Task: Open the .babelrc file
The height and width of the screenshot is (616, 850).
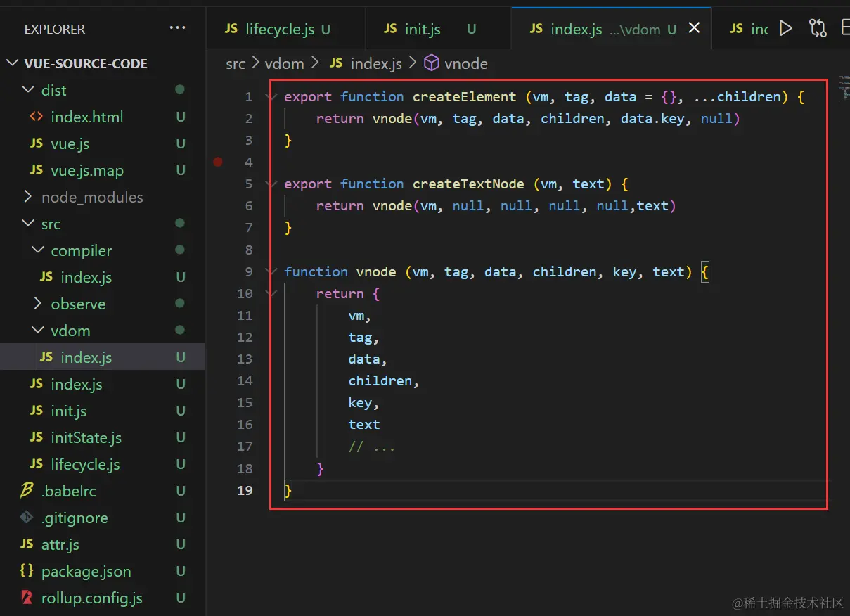Action: pyautogui.click(x=69, y=491)
